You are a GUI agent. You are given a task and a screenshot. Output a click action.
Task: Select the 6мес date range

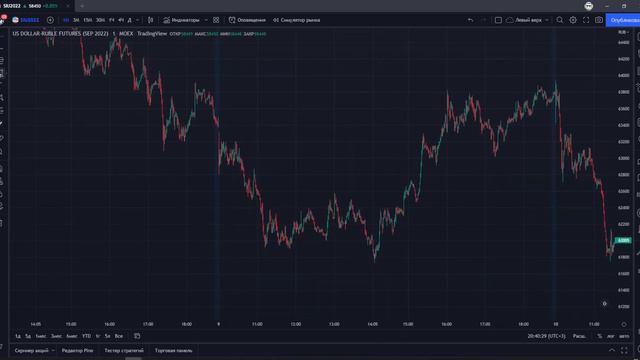(71, 336)
